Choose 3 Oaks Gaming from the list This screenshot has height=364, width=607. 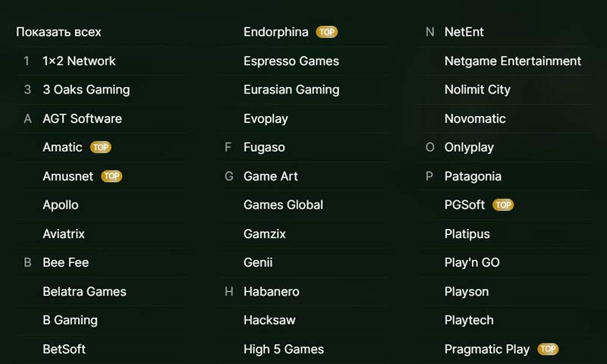[86, 89]
